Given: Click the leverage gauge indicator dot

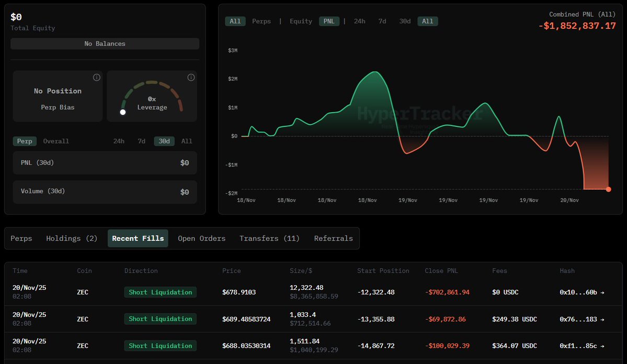Looking at the screenshot, I should (123, 112).
